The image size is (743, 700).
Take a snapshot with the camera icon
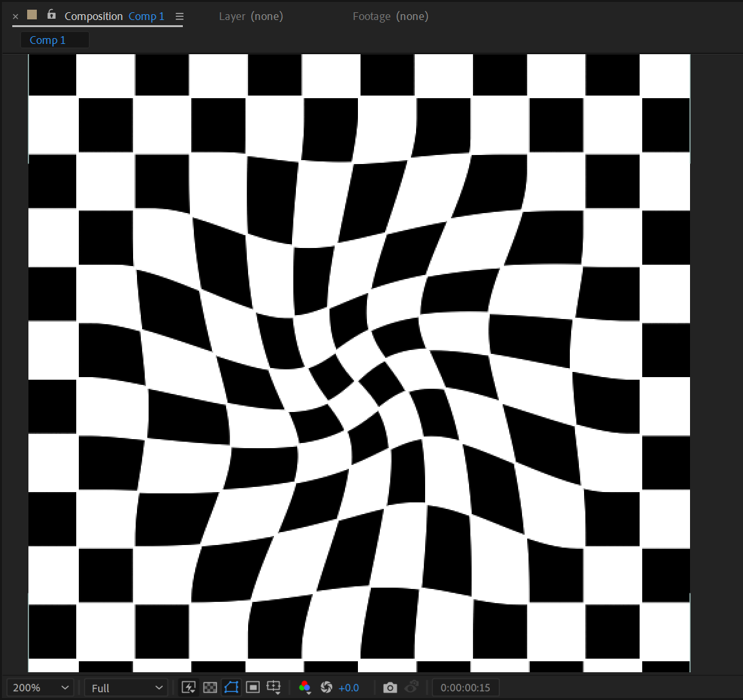390,687
